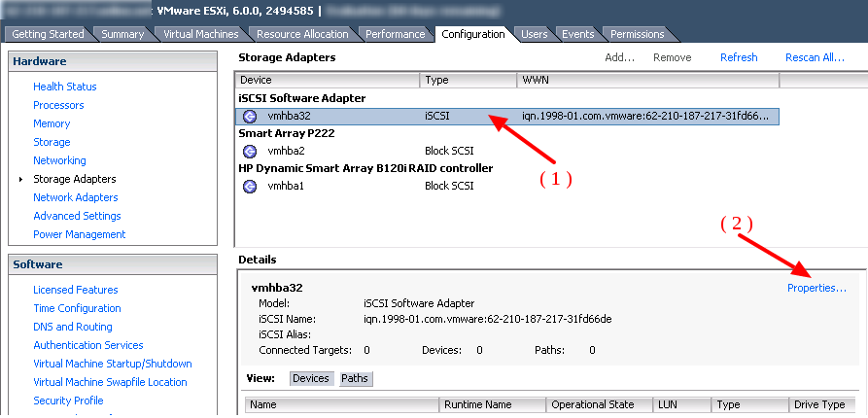Switch view to Paths
This screenshot has height=418, width=868.
[x=356, y=378]
